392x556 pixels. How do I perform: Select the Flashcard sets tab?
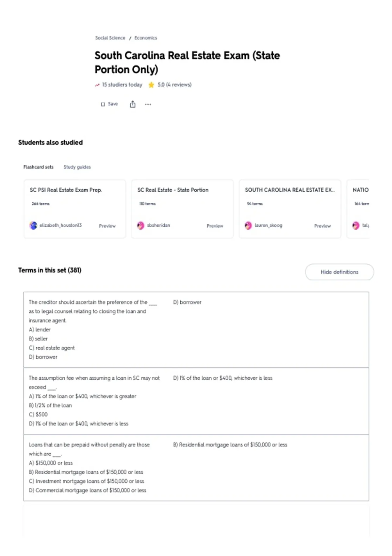click(38, 167)
